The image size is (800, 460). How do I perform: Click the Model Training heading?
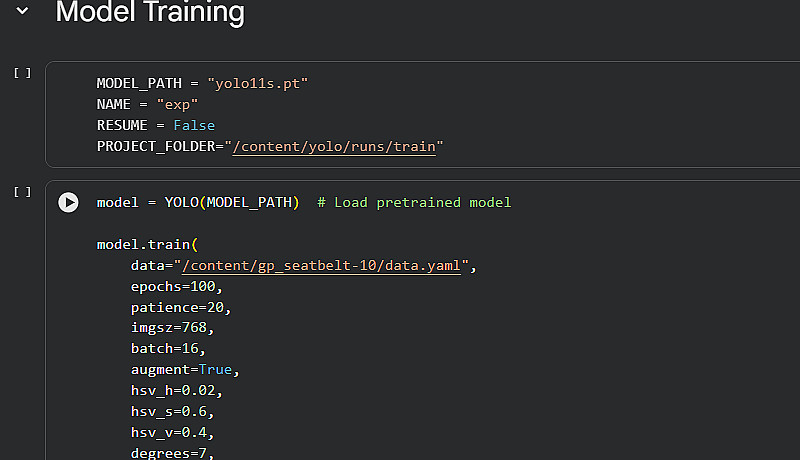click(x=150, y=13)
